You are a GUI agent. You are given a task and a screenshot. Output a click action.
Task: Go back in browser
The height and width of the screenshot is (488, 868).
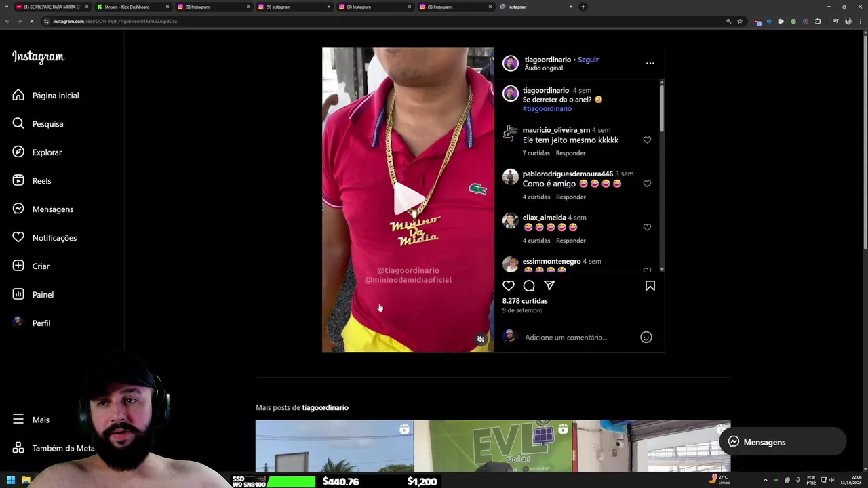pyautogui.click(x=7, y=21)
